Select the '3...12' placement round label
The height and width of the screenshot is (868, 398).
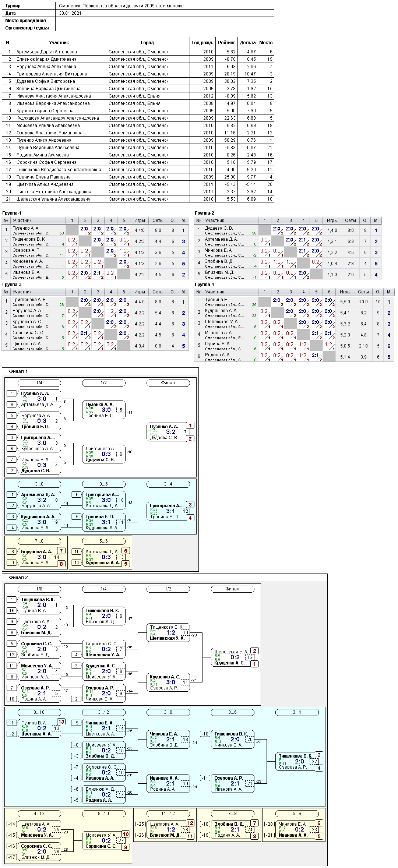(103, 712)
